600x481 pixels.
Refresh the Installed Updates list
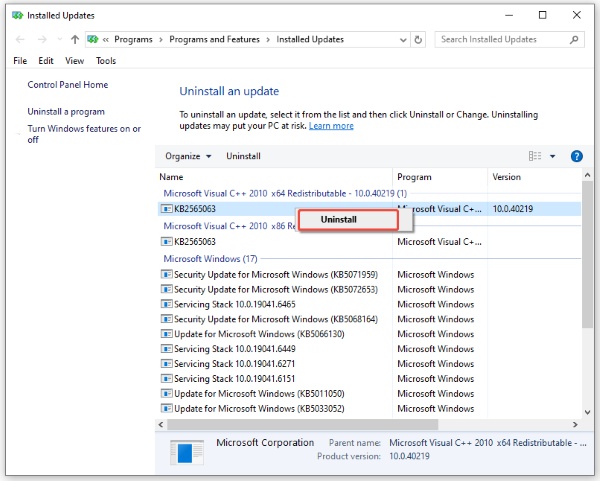pyautogui.click(x=418, y=40)
